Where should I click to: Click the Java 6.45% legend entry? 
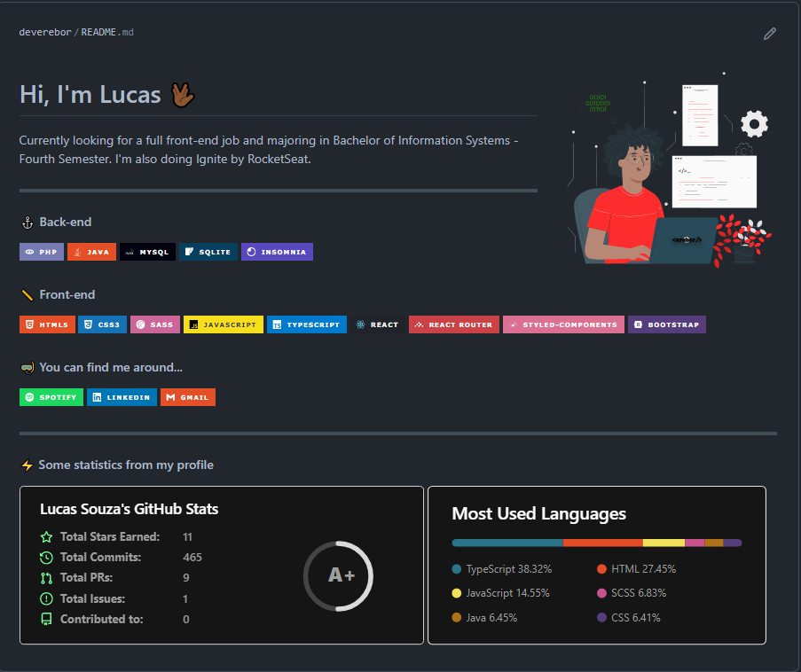485,617
